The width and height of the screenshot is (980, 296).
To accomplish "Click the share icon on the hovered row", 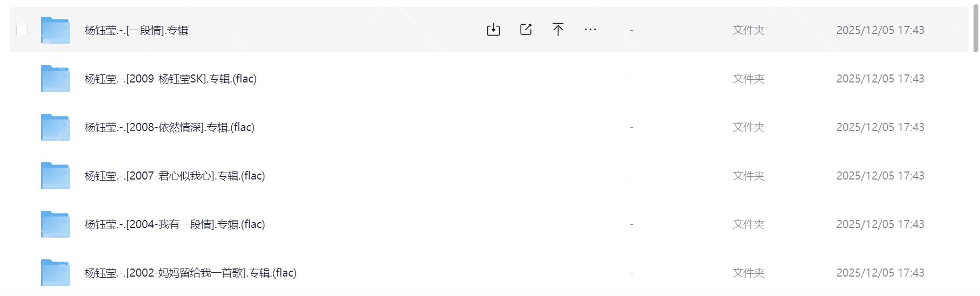I will 526,30.
